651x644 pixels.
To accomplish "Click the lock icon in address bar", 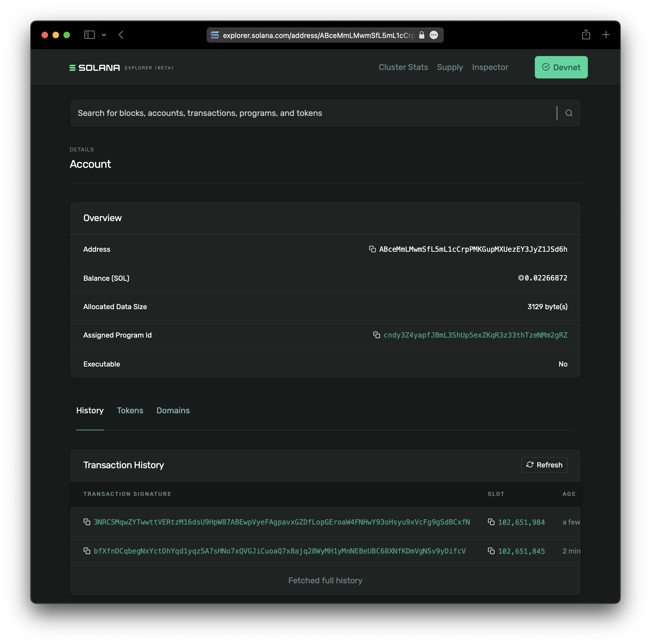I will click(x=421, y=35).
